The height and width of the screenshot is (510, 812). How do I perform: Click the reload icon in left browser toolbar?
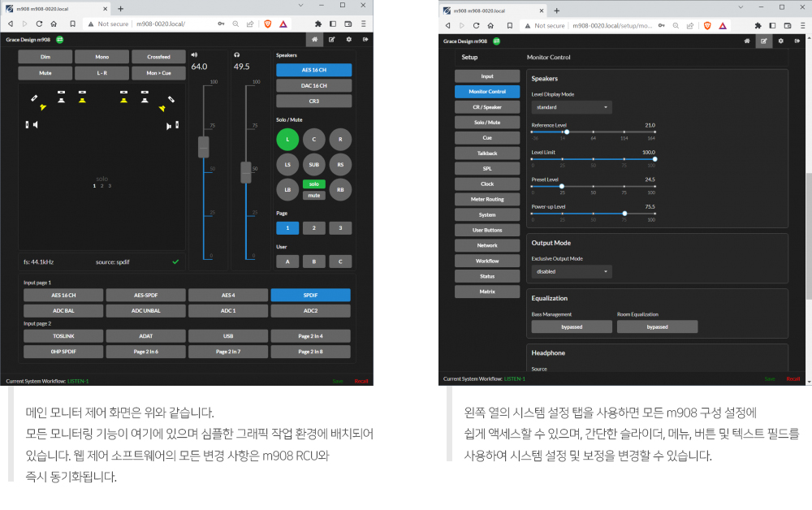point(39,24)
